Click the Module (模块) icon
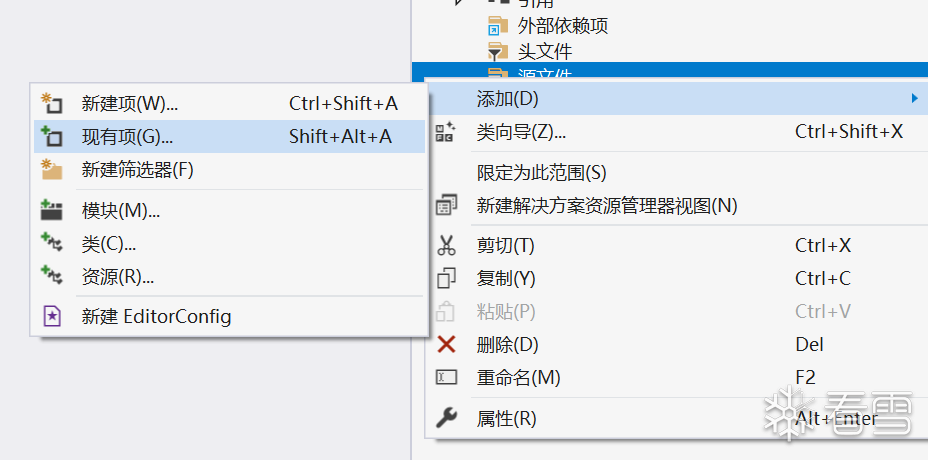The width and height of the screenshot is (928, 460). click(x=51, y=210)
